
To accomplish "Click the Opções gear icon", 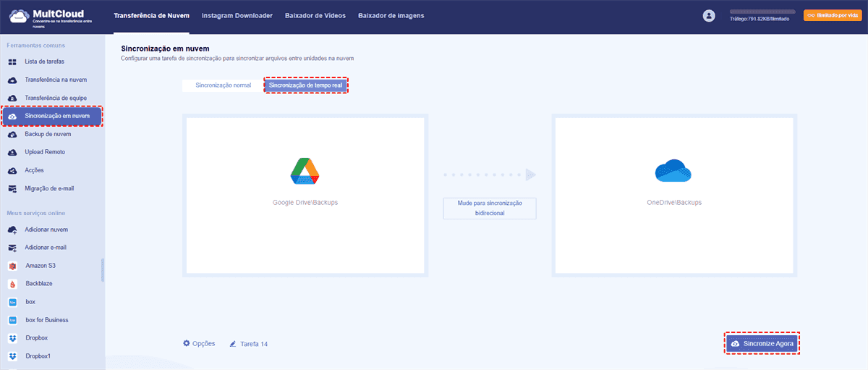I will coord(187,343).
